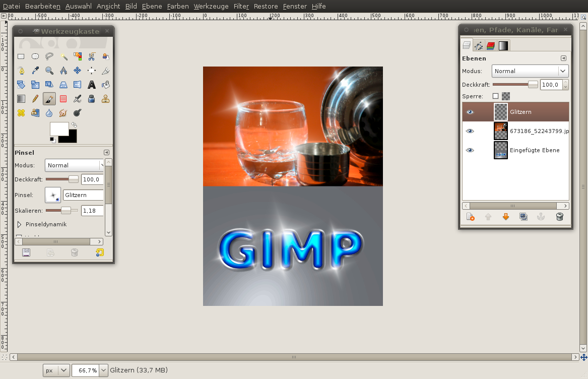The image size is (588, 379).
Task: Select the Move tool
Action: coord(77,71)
